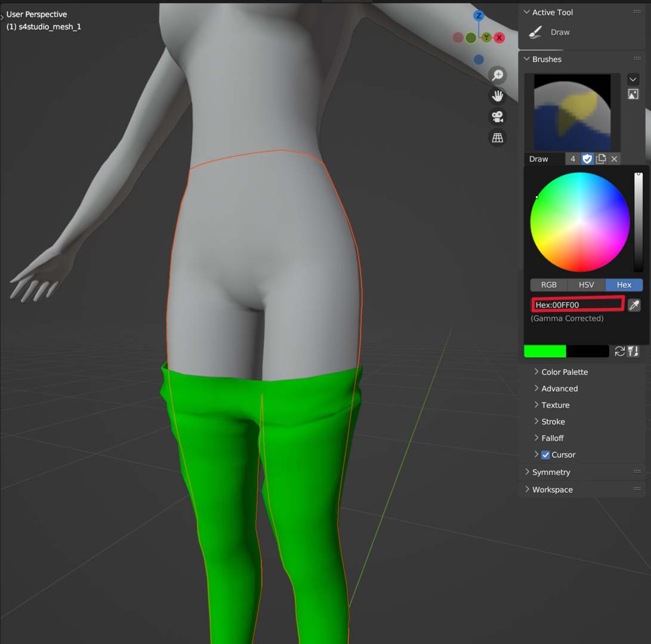651x644 pixels.
Task: Select the brush preview thumbnail
Action: click(572, 113)
